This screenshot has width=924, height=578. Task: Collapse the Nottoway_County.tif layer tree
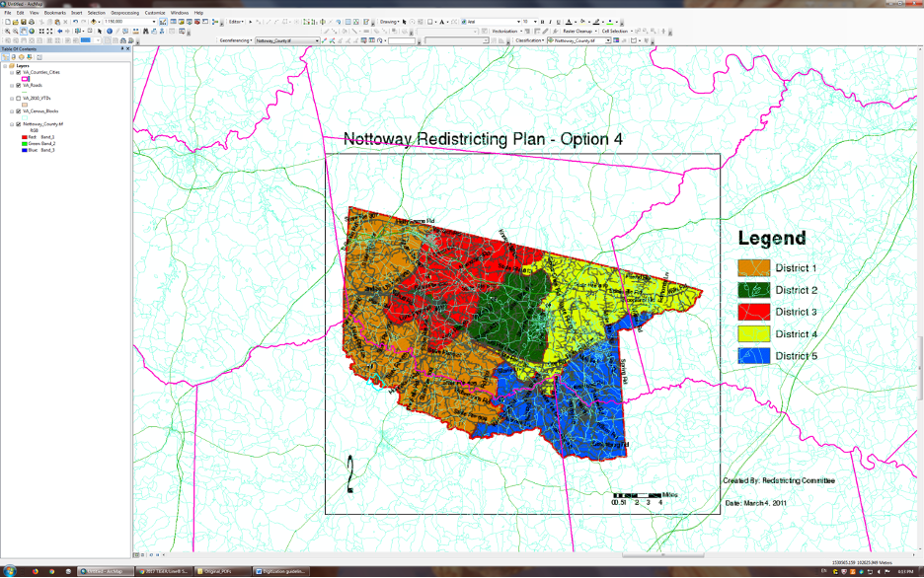click(x=12, y=125)
